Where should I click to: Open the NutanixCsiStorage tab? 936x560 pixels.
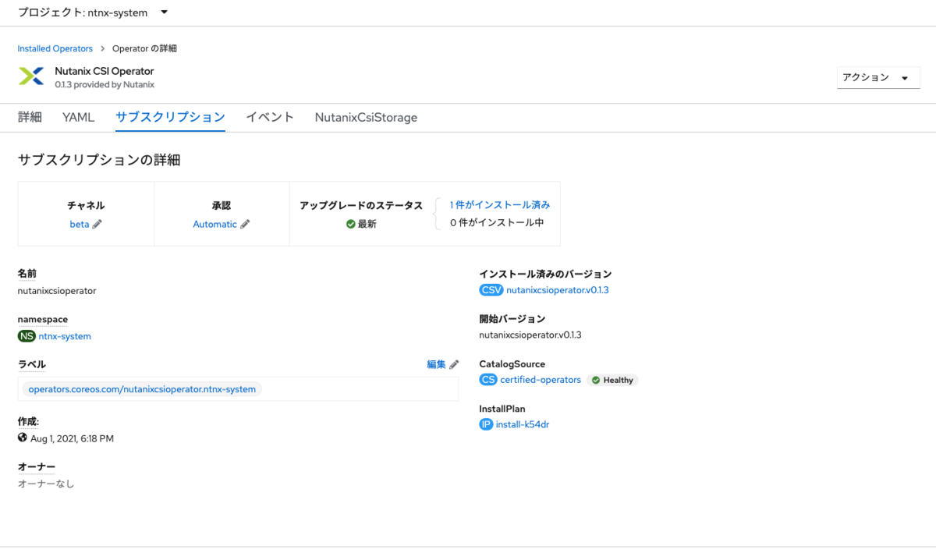(x=366, y=117)
